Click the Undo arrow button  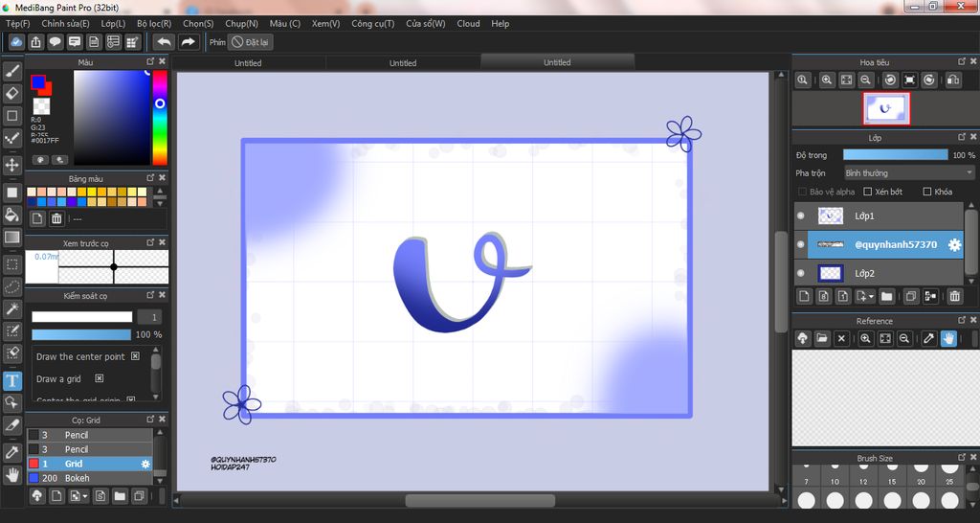[x=165, y=42]
